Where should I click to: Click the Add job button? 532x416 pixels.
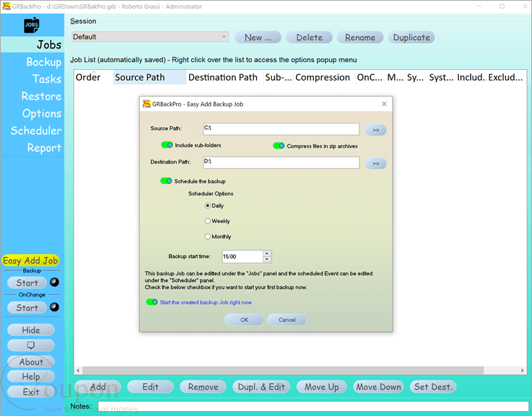[x=98, y=387]
